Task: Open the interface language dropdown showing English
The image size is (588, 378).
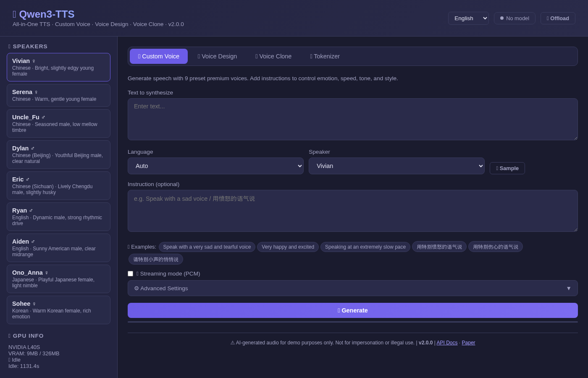Action: tap(468, 18)
